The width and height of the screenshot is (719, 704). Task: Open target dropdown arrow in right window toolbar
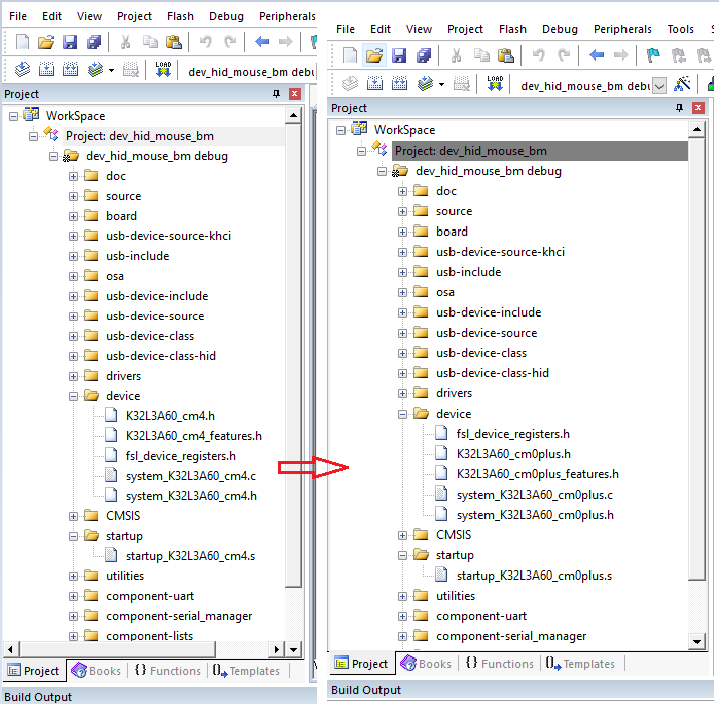[660, 85]
